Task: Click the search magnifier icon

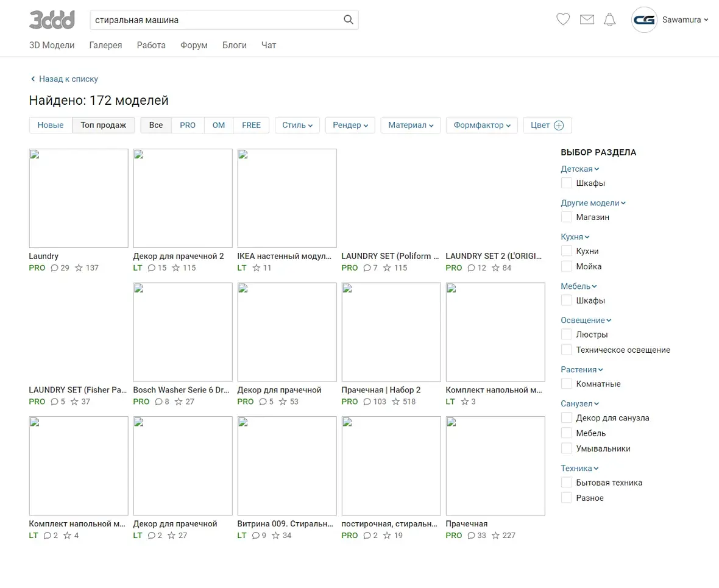Action: point(349,19)
